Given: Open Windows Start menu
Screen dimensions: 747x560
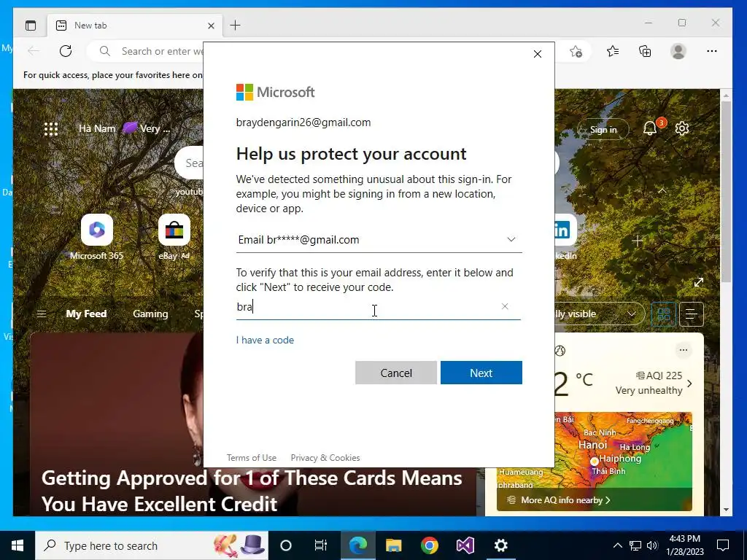Looking at the screenshot, I should pyautogui.click(x=18, y=545).
